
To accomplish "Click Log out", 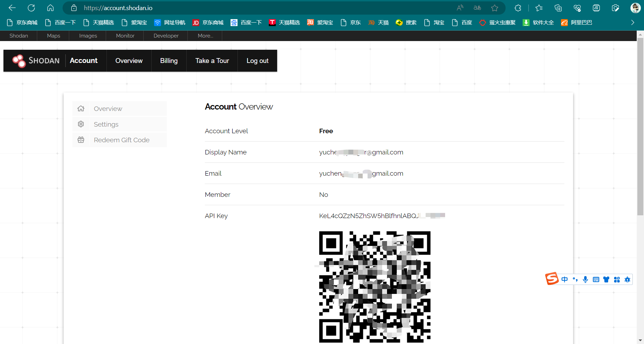I will (257, 61).
